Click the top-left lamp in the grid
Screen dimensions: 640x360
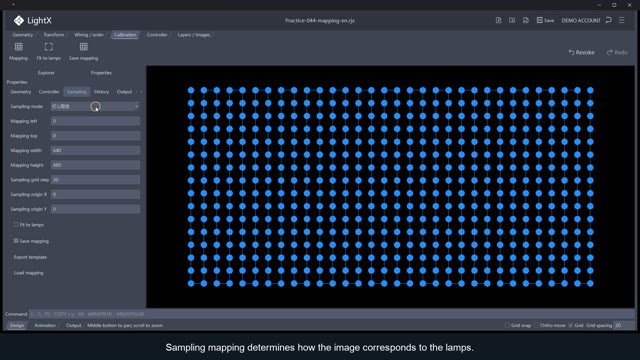[x=191, y=90]
